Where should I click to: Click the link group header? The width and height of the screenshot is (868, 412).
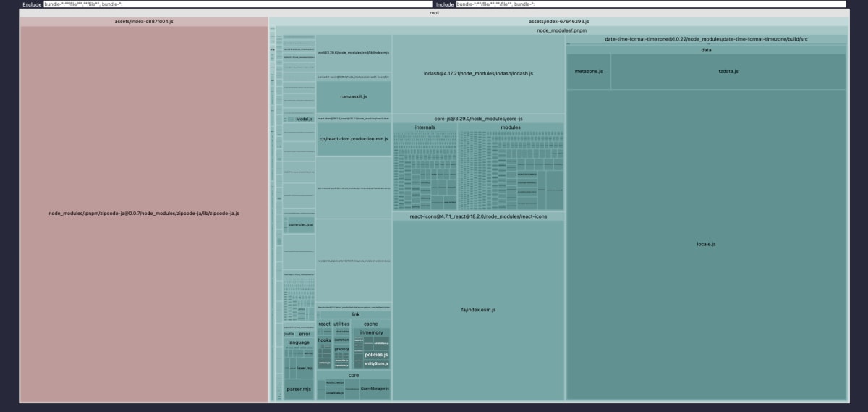pos(355,314)
